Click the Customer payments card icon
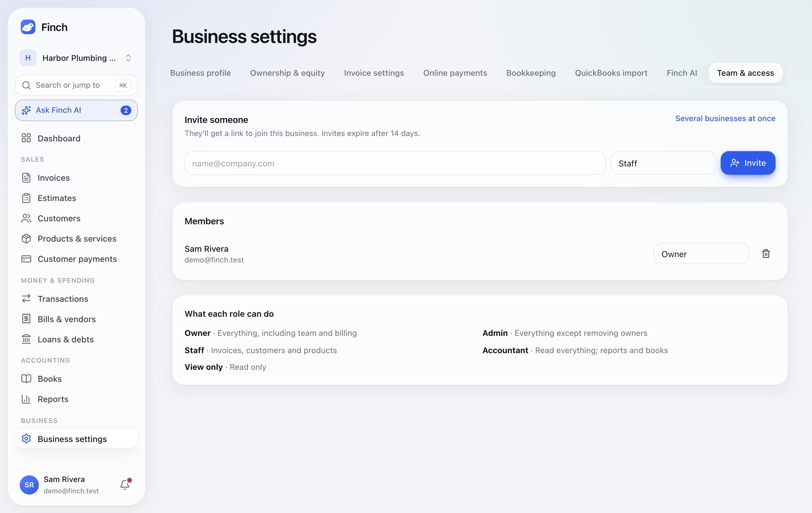Image resolution: width=812 pixels, height=513 pixels. click(x=26, y=259)
